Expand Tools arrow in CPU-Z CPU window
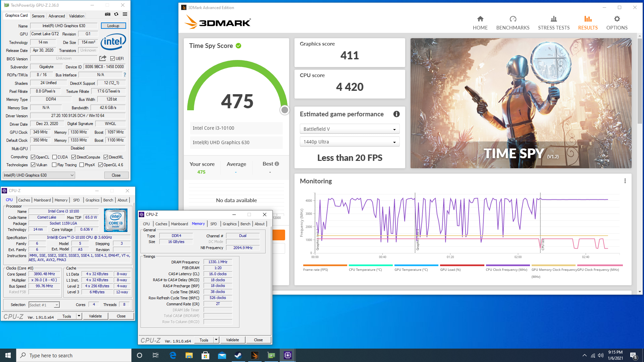 [x=79, y=316]
